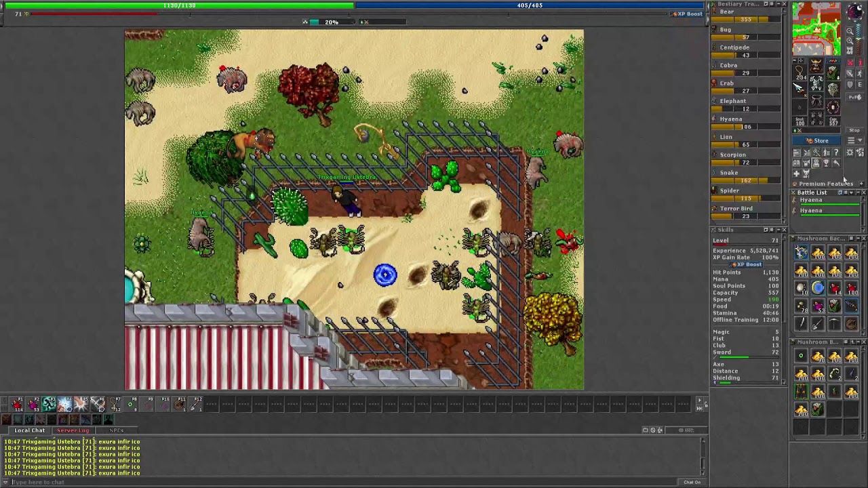Select the boots equipment slot
Image resolution: width=868 pixels, height=488 pixels.
(816, 117)
